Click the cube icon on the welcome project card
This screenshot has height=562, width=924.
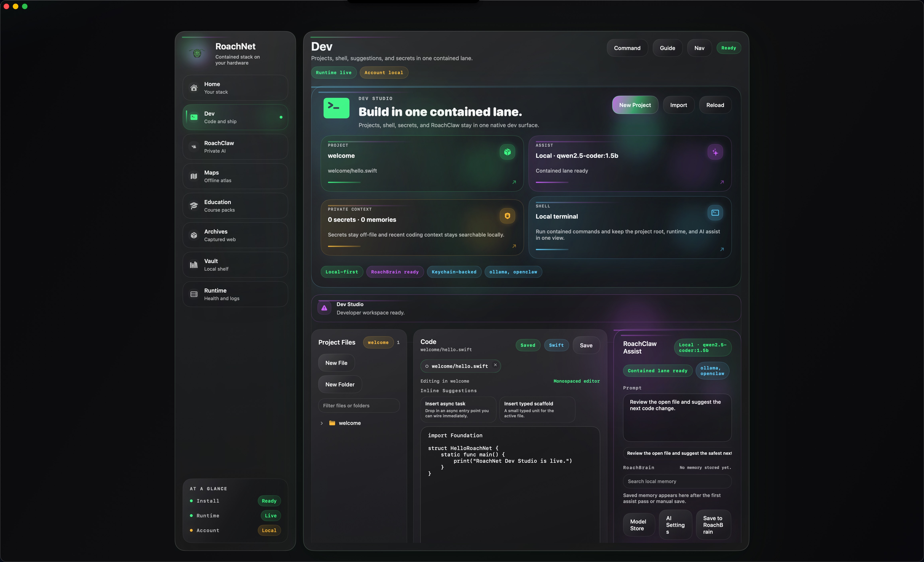tap(507, 152)
